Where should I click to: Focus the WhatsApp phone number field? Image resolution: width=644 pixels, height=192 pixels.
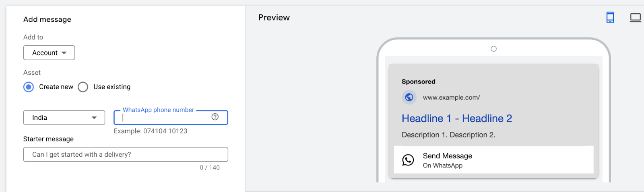pyautogui.click(x=171, y=117)
